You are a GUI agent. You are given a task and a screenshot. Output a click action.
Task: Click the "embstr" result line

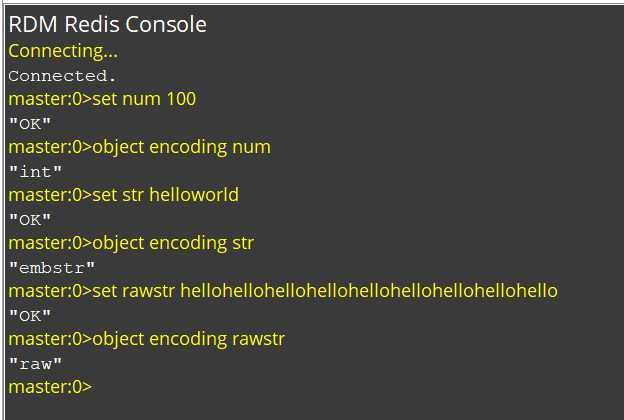tap(52, 268)
